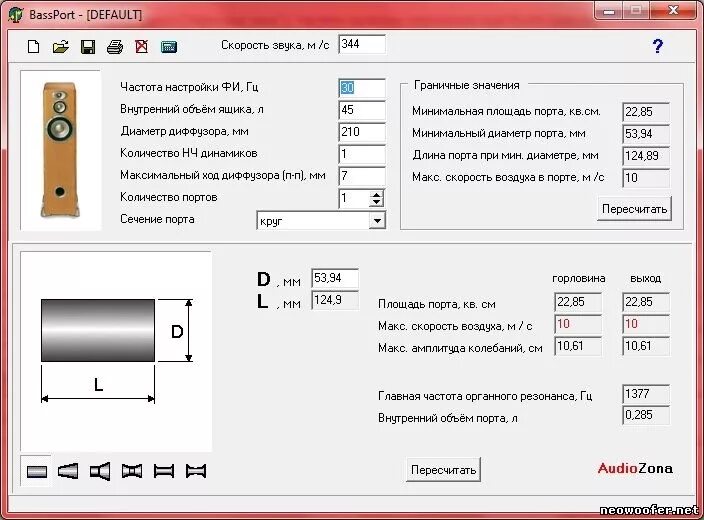Close the BassPort window

coord(673,10)
